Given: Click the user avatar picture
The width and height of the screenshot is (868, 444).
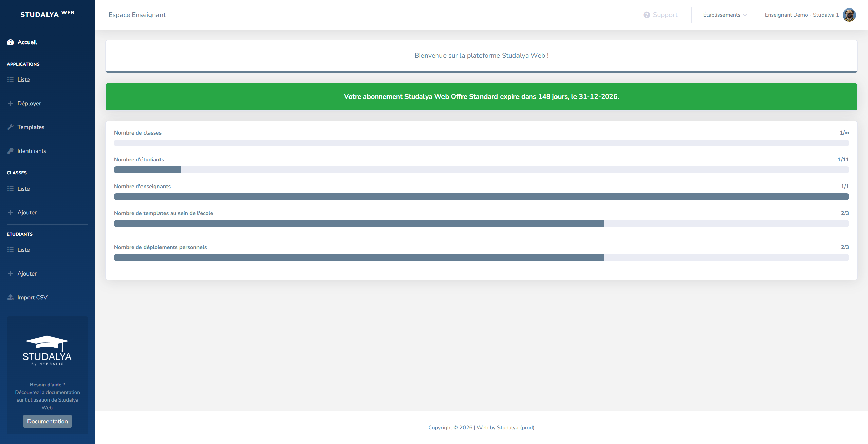Looking at the screenshot, I should pyautogui.click(x=849, y=15).
